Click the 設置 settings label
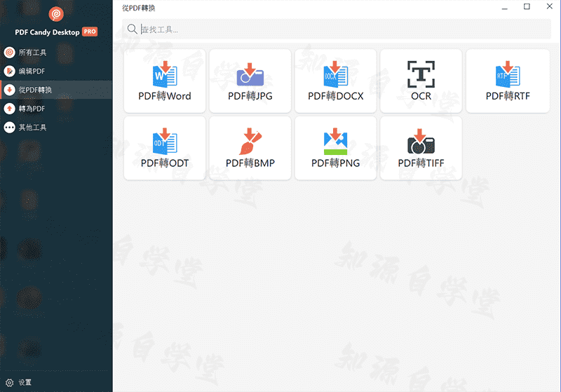Viewport: 561px width, 392px height. (x=25, y=383)
